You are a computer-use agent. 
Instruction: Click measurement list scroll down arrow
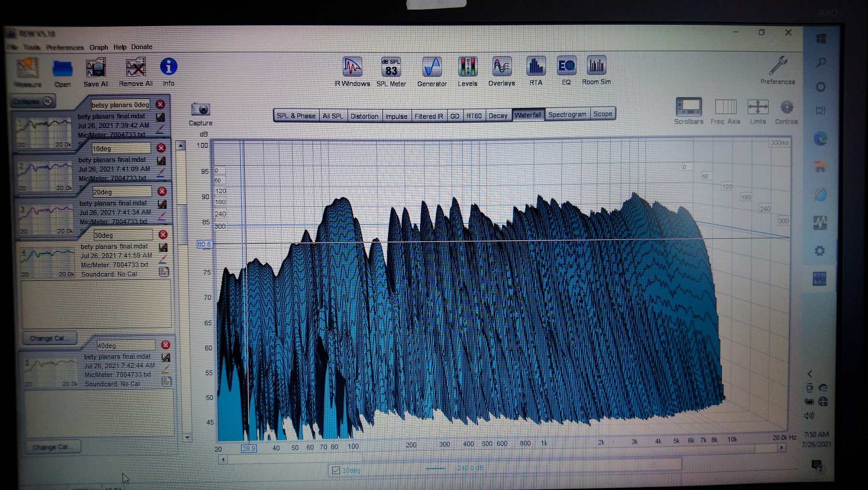pos(187,438)
